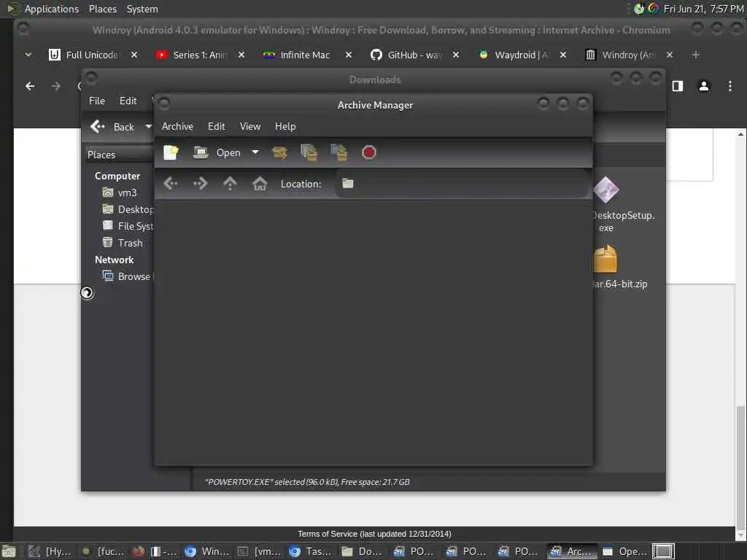Screen dimensions: 747x560
Task: Select Trash in the Places sidebar
Action: click(123, 242)
